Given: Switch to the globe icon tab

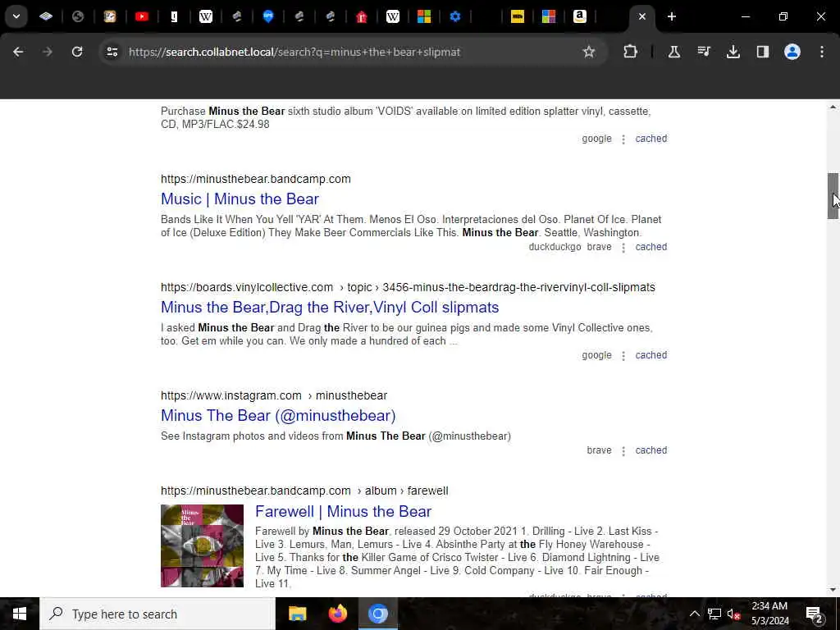Looking at the screenshot, I should point(78,16).
